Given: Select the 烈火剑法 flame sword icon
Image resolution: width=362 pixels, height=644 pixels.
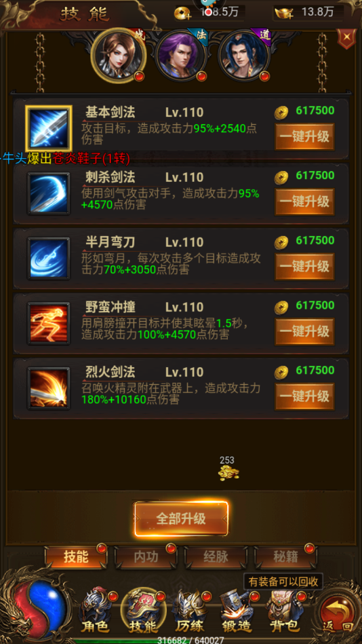Looking at the screenshot, I should (49, 388).
